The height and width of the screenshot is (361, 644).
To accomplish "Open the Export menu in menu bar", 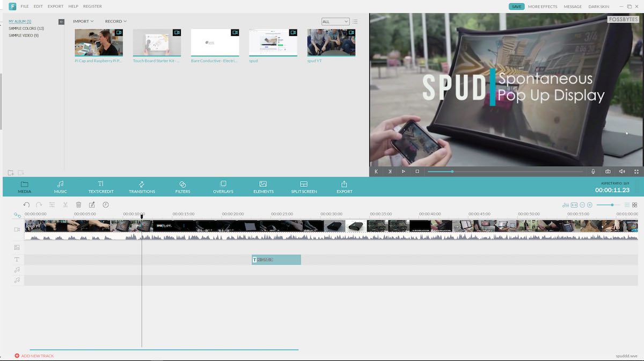I will click(x=55, y=6).
